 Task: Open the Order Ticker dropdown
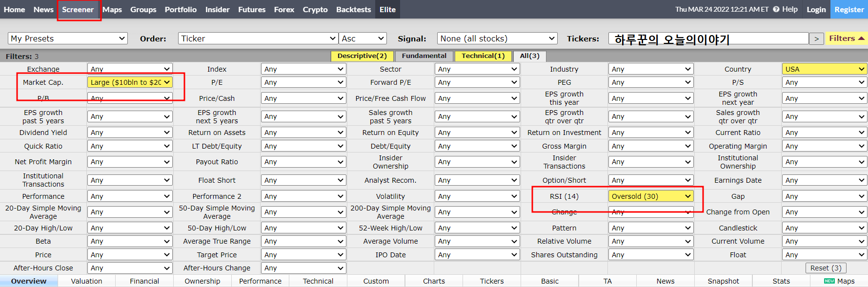tap(258, 38)
